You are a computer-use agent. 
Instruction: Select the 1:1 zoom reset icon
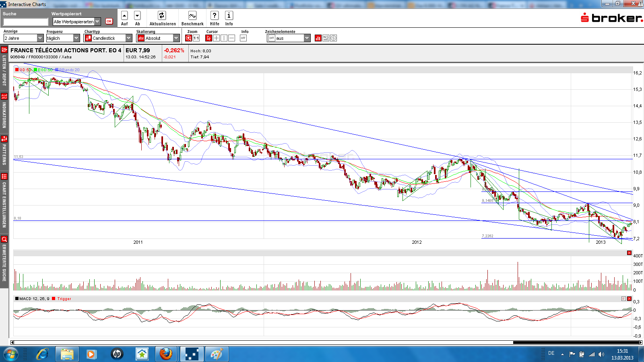coord(196,37)
